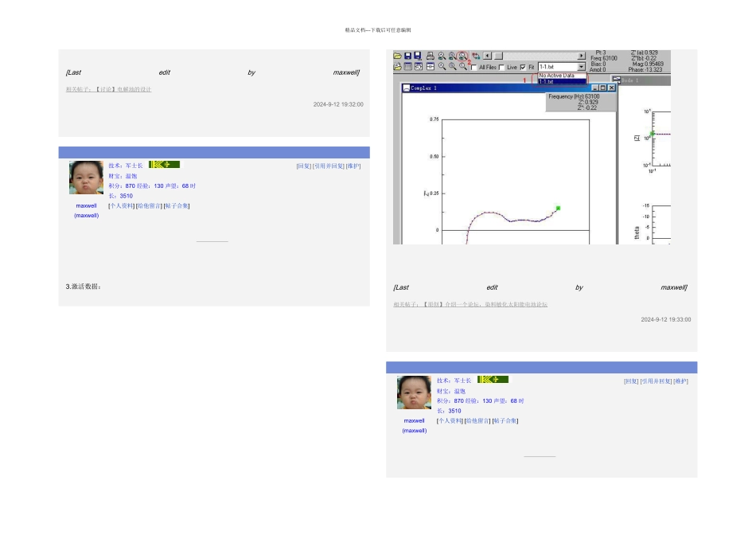The height and width of the screenshot is (535, 756).
Task: Minimize the Complex 1 window
Action: point(595,88)
